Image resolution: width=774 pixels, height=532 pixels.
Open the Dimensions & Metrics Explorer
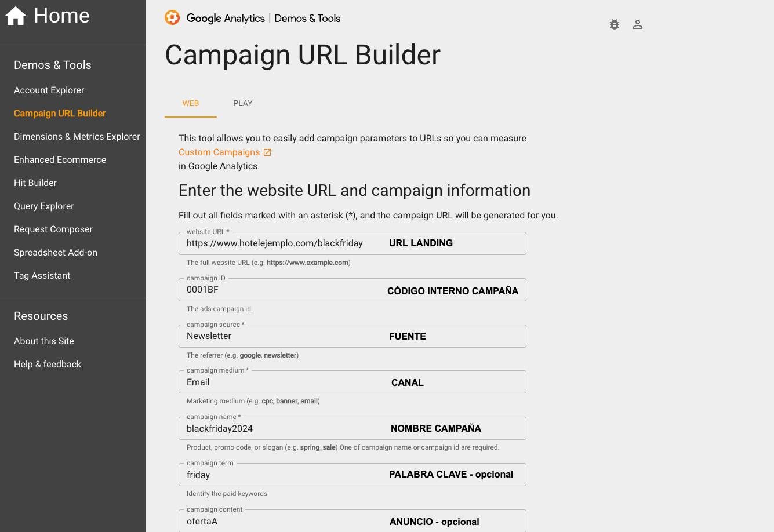77,136
